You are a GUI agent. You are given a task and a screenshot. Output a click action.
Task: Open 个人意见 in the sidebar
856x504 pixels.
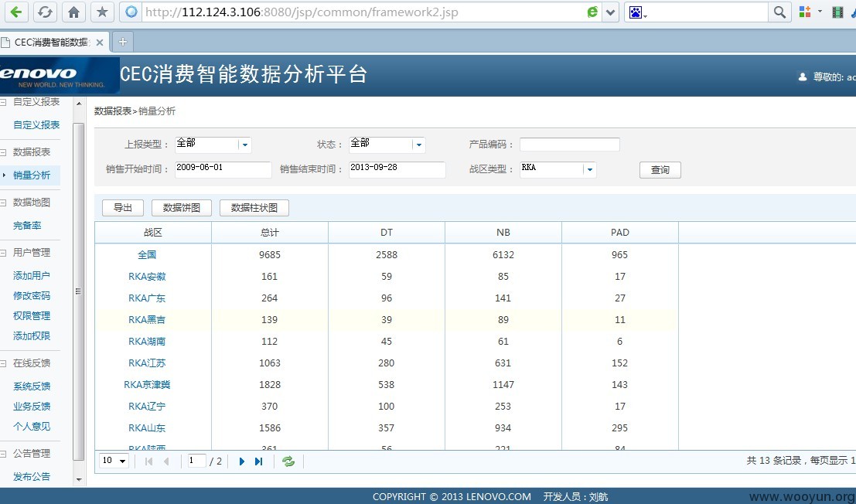pos(32,427)
